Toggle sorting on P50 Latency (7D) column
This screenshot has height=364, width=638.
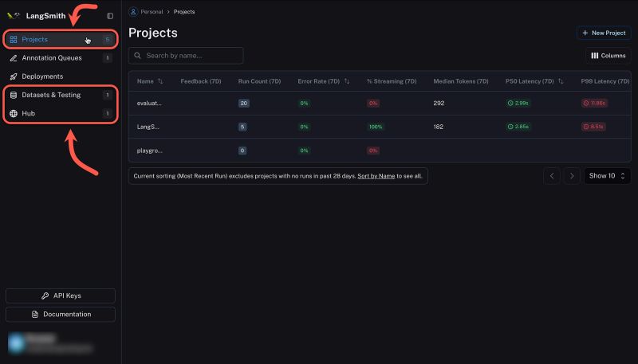[563, 81]
